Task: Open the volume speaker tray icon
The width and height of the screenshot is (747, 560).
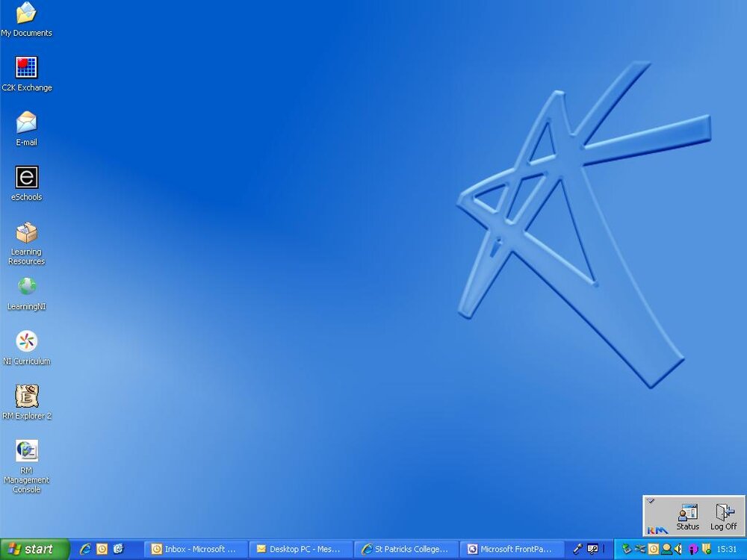Action: pos(678,549)
